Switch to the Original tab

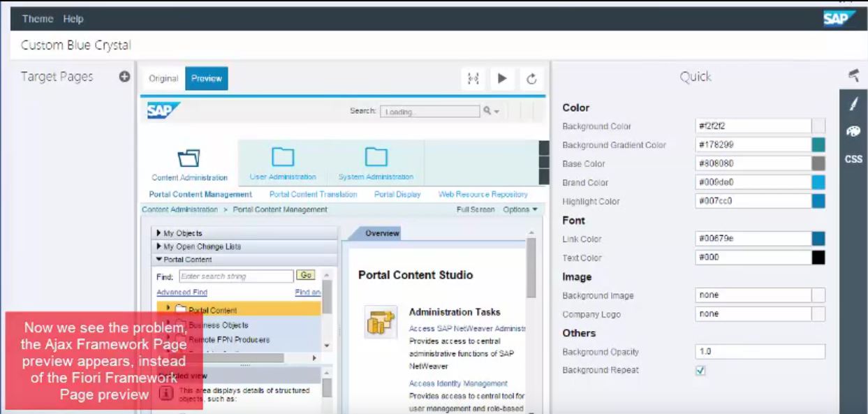click(x=163, y=79)
